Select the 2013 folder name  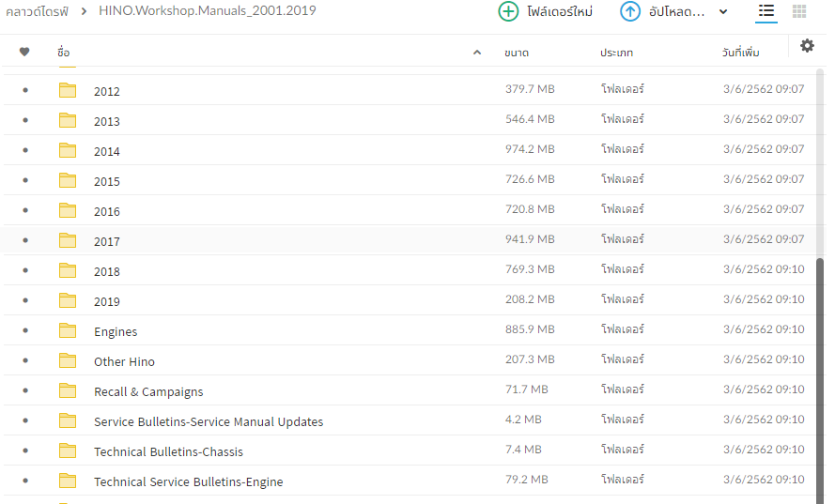click(107, 121)
